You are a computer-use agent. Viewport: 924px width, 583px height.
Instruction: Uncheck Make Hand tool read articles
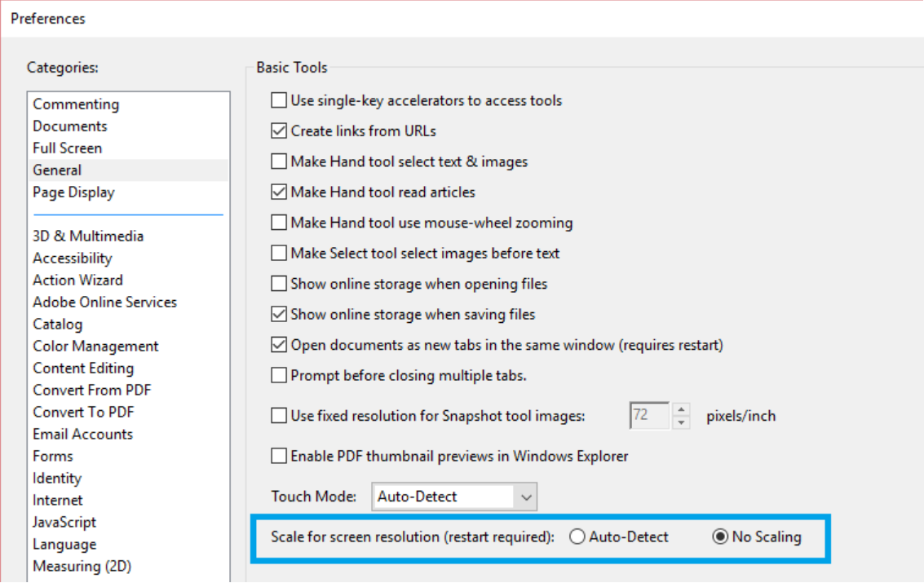pyautogui.click(x=278, y=192)
